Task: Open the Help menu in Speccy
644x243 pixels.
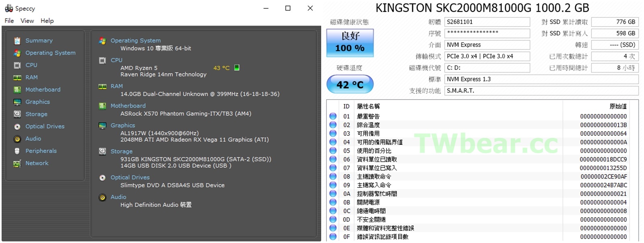Action: coord(47,21)
